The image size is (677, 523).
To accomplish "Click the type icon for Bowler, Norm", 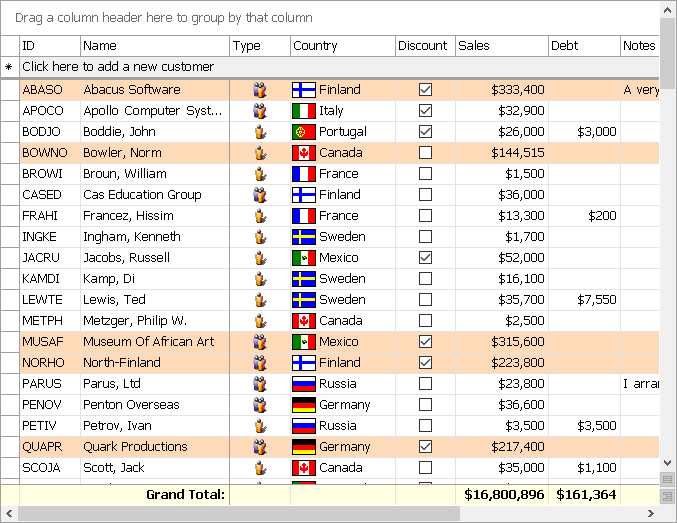I will (x=260, y=153).
